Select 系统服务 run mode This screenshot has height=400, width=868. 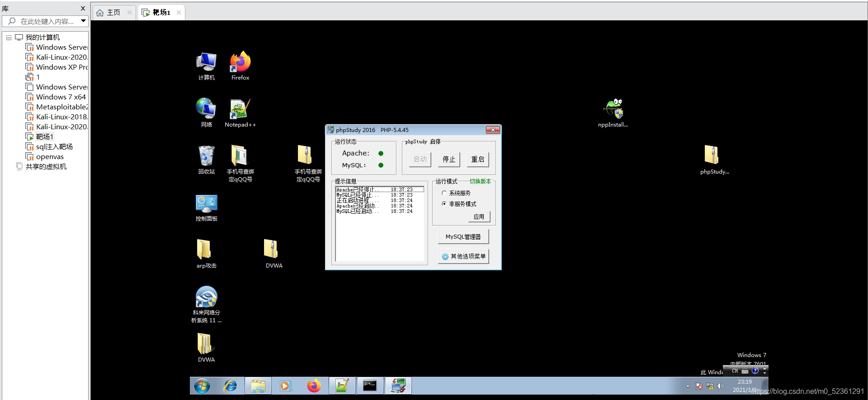click(456, 193)
